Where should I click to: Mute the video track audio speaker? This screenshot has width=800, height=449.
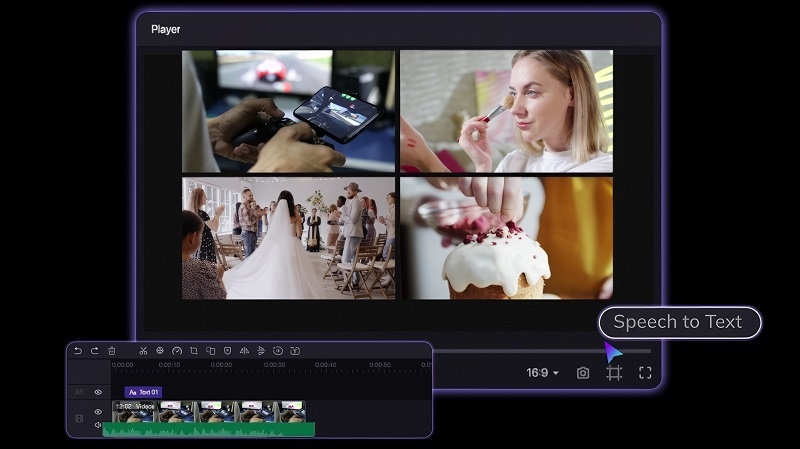coord(98,425)
